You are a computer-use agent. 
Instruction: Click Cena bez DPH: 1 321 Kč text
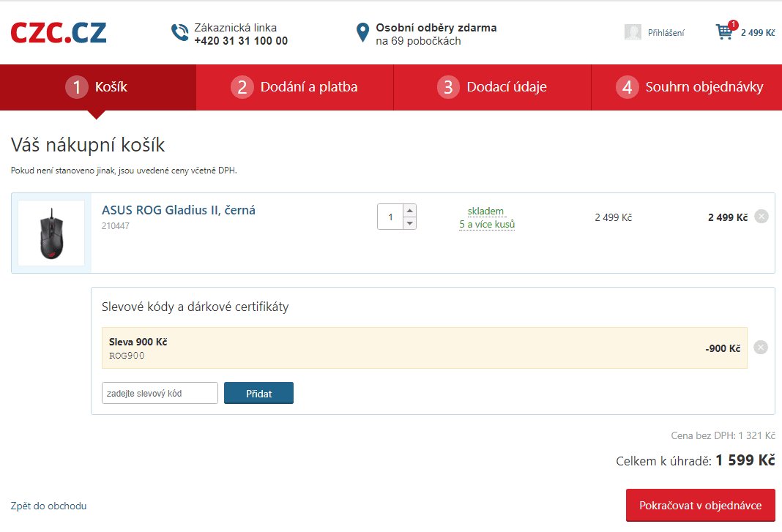(723, 435)
